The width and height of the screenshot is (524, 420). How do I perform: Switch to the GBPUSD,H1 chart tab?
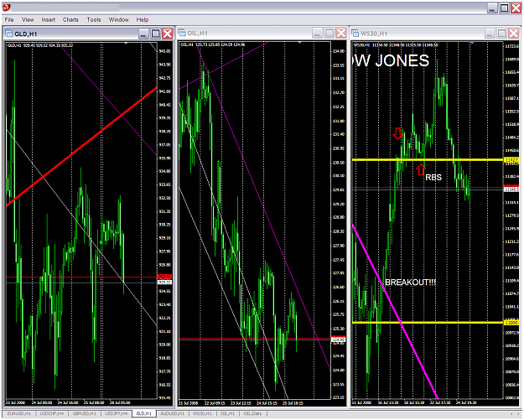(84, 413)
